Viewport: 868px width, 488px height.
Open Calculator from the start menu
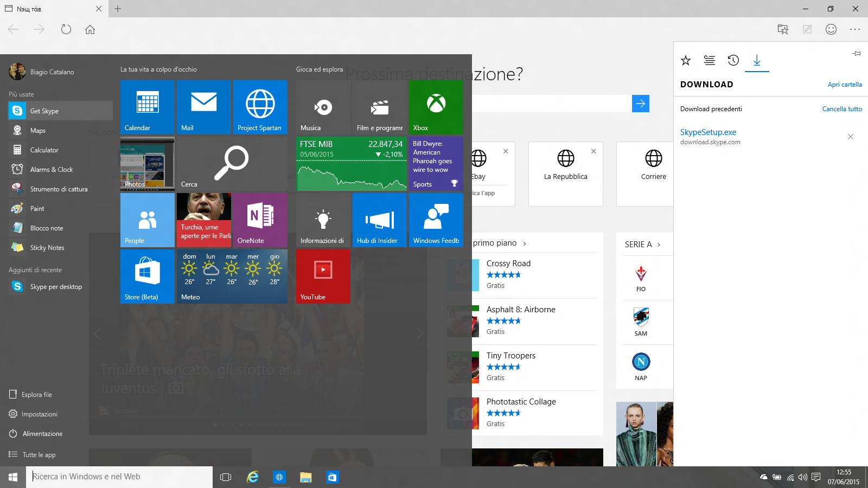[x=61, y=150]
